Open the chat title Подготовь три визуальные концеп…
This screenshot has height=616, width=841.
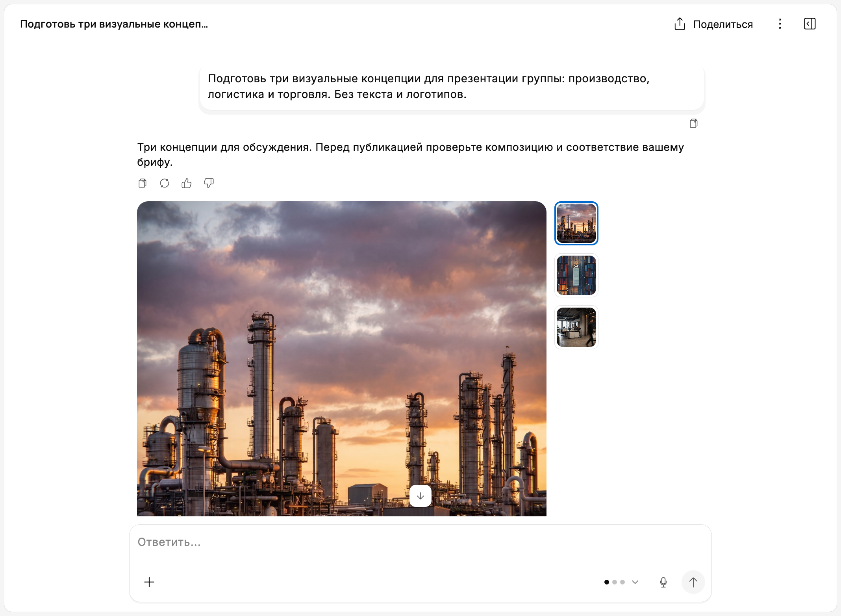(114, 24)
